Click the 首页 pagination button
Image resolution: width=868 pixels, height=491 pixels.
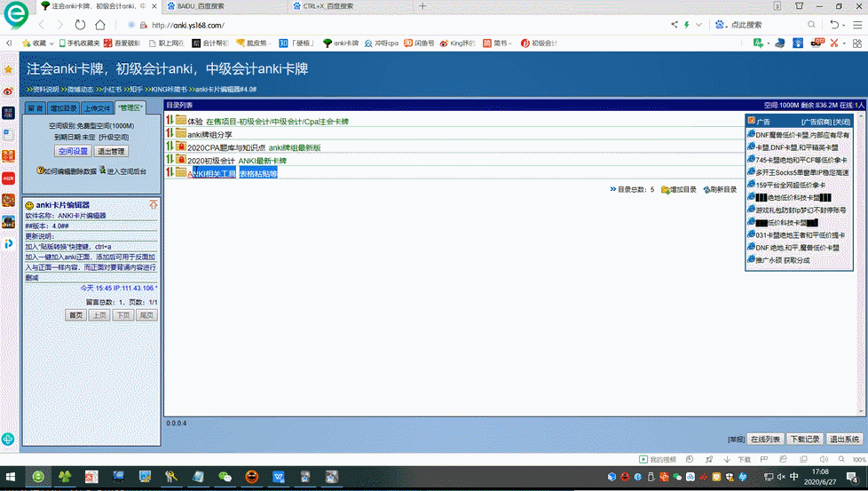[x=75, y=315]
